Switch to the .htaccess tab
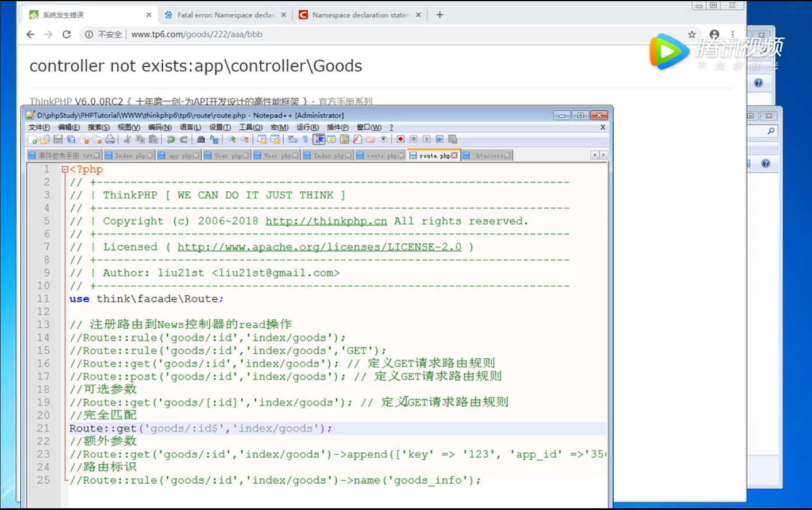The image size is (812, 510). pyautogui.click(x=487, y=156)
